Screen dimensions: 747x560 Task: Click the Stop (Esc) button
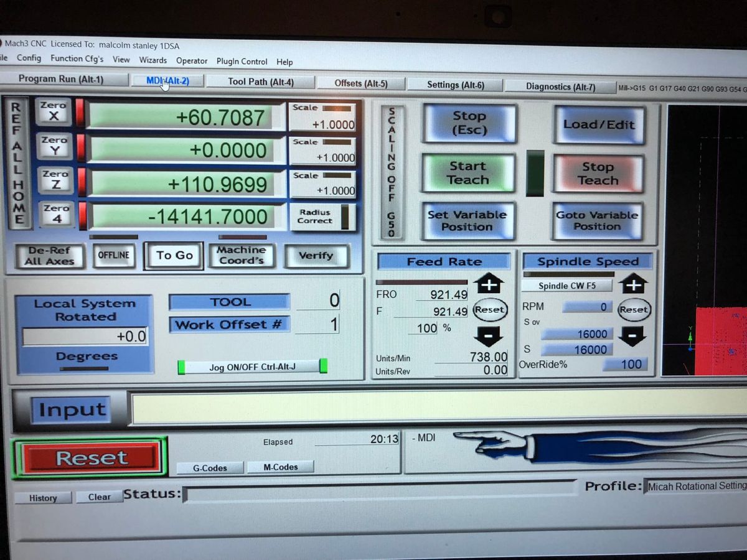tap(469, 123)
